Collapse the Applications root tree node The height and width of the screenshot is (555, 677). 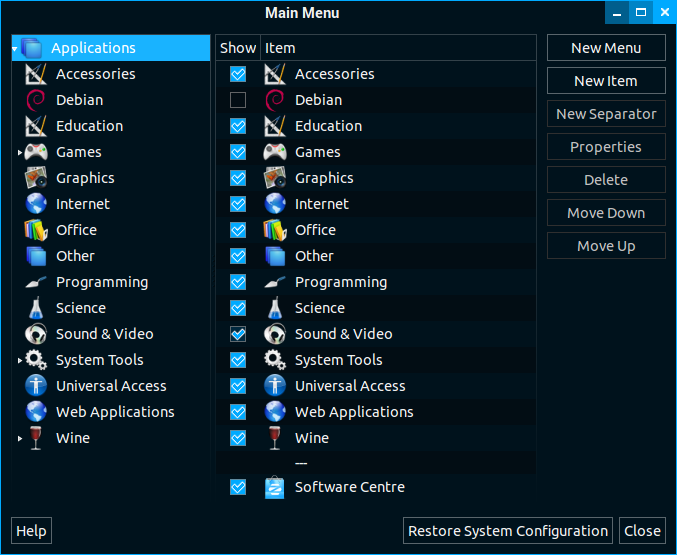(x=16, y=48)
